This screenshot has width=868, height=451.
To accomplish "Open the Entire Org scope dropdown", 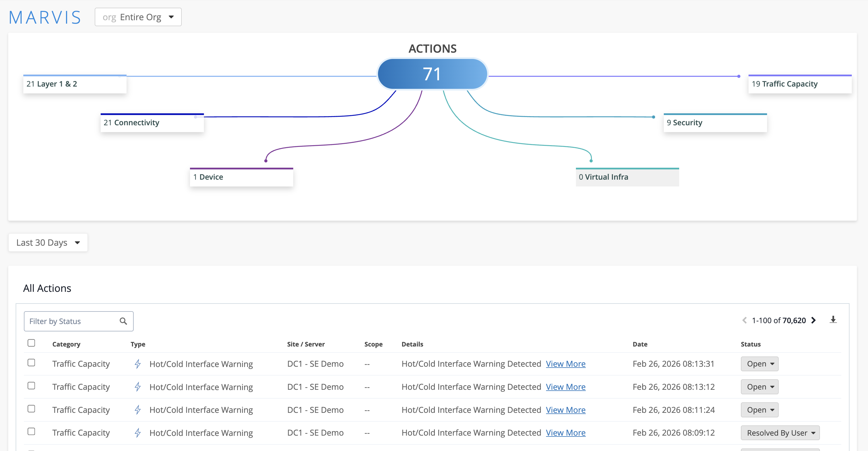I will (138, 17).
